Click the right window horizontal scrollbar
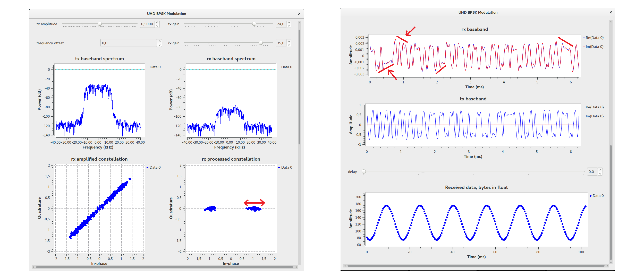The width and height of the screenshot is (644, 278). (476, 266)
